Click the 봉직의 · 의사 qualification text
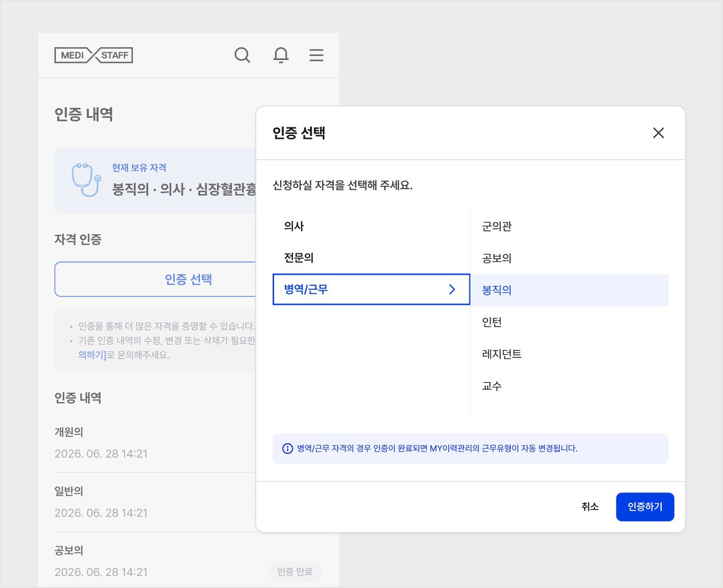Image resolution: width=723 pixels, height=588 pixels. point(184,189)
